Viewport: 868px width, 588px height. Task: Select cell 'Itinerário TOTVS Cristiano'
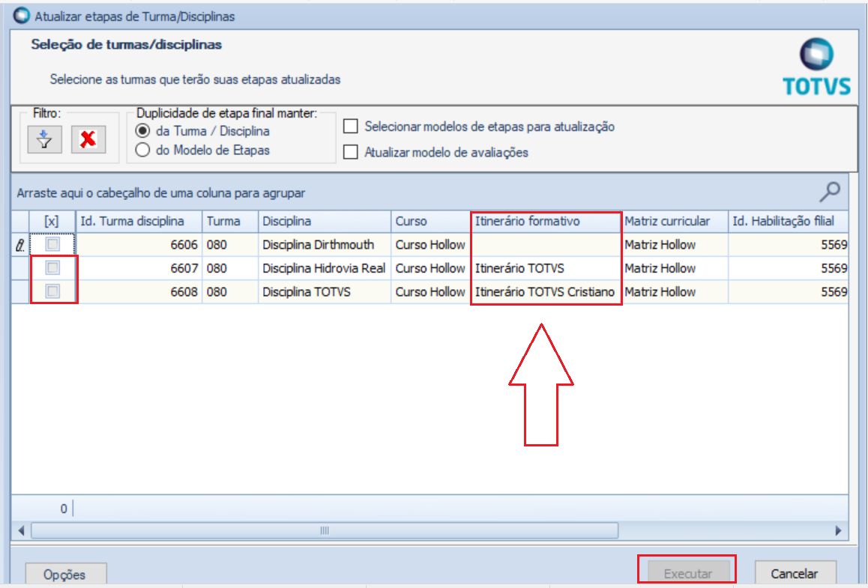point(545,291)
